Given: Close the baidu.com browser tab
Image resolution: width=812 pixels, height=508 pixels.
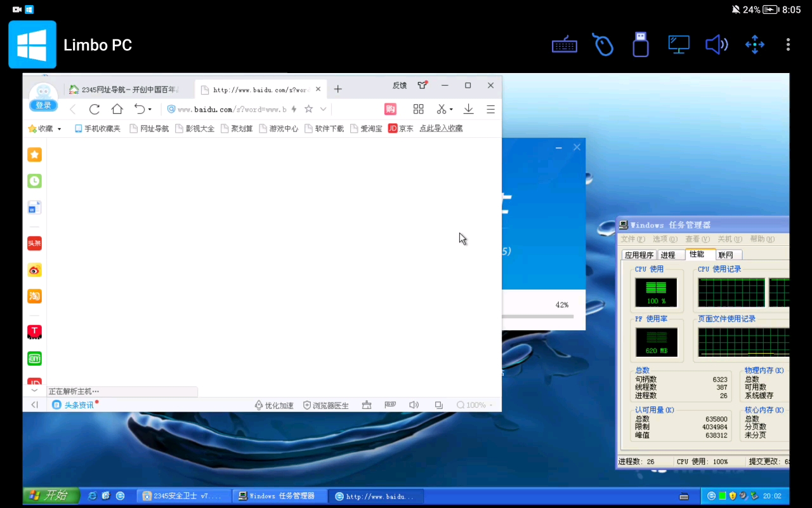Looking at the screenshot, I should click(318, 90).
